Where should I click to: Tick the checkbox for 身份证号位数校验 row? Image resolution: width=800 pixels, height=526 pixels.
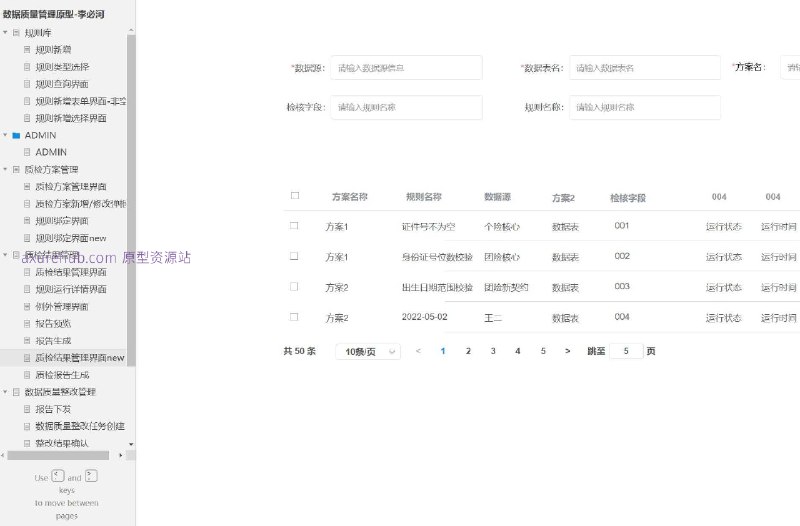(294, 256)
